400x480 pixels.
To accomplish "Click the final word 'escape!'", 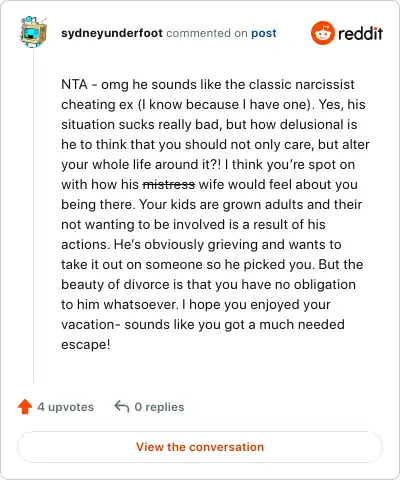I will coord(86,345).
